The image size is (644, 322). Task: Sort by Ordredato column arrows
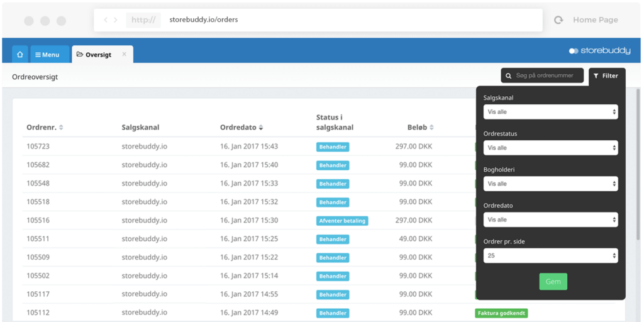[261, 128]
